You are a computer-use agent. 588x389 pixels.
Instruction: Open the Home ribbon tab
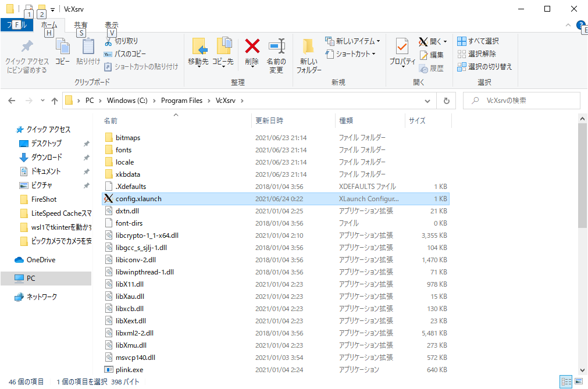(49, 25)
